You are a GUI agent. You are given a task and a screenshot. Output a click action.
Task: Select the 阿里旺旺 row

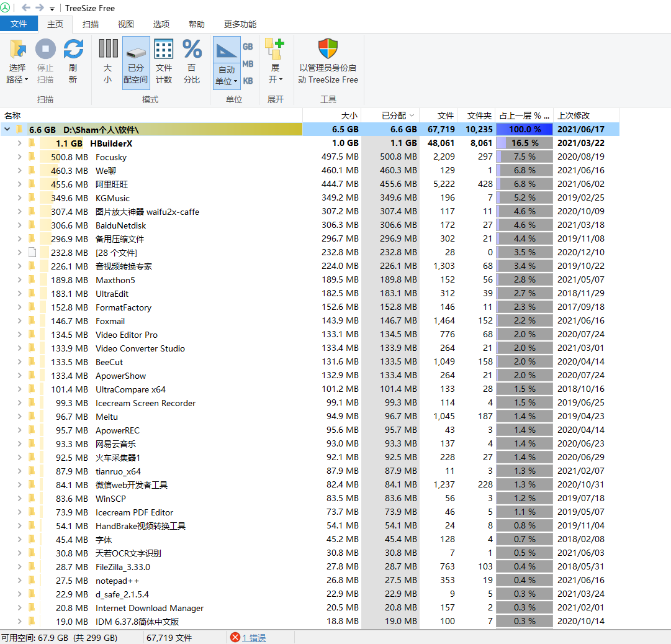tap(310, 184)
